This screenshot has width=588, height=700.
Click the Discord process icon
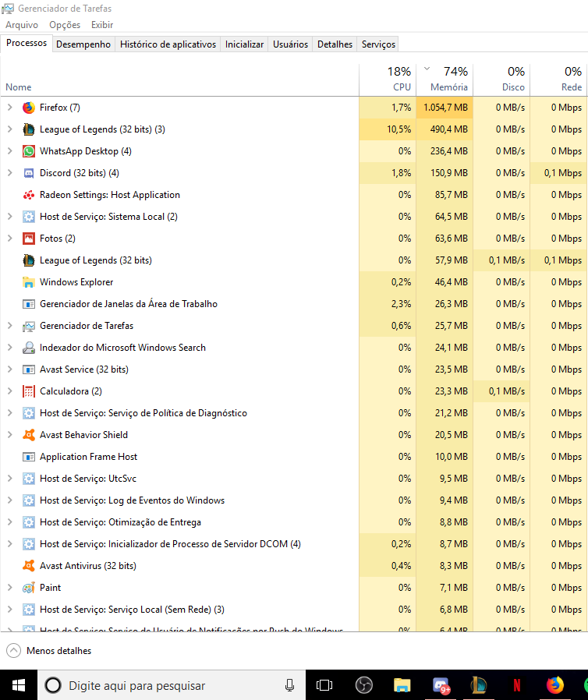click(x=29, y=173)
